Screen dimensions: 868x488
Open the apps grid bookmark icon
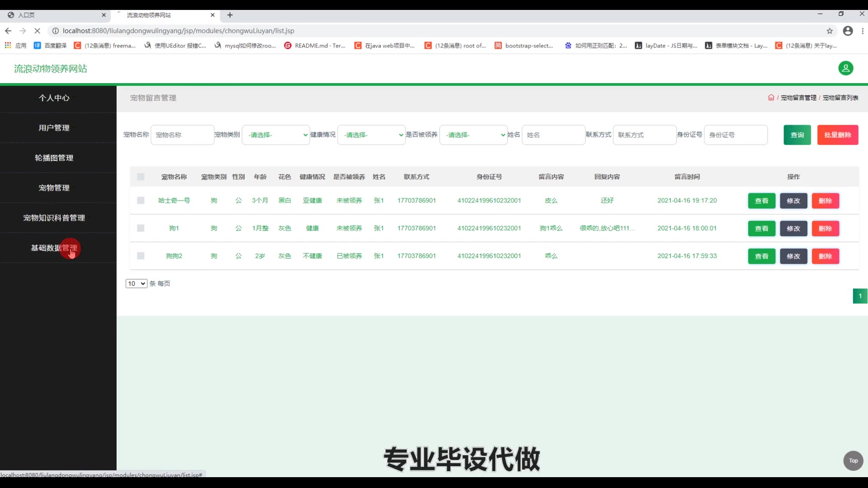(8, 46)
